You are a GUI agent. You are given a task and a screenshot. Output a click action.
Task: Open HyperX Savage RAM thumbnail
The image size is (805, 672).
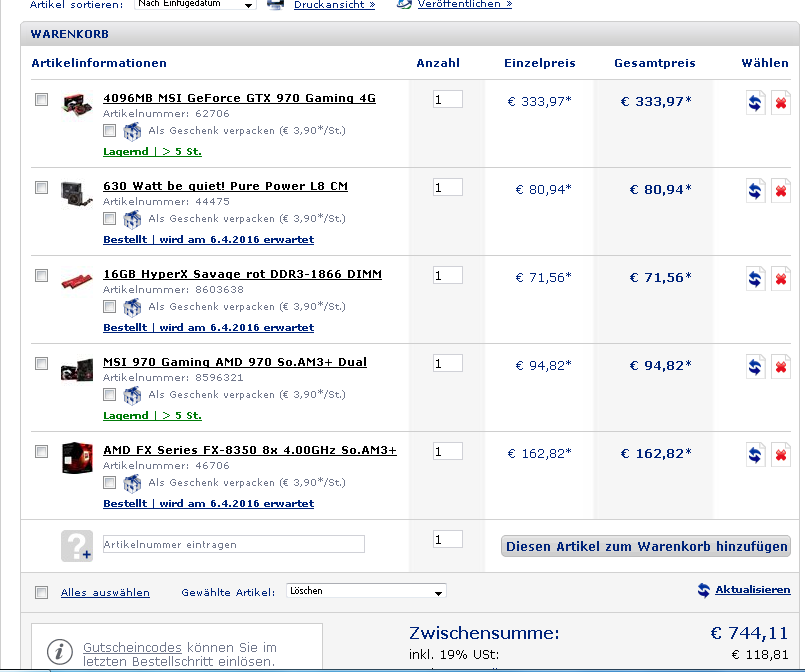point(77,281)
